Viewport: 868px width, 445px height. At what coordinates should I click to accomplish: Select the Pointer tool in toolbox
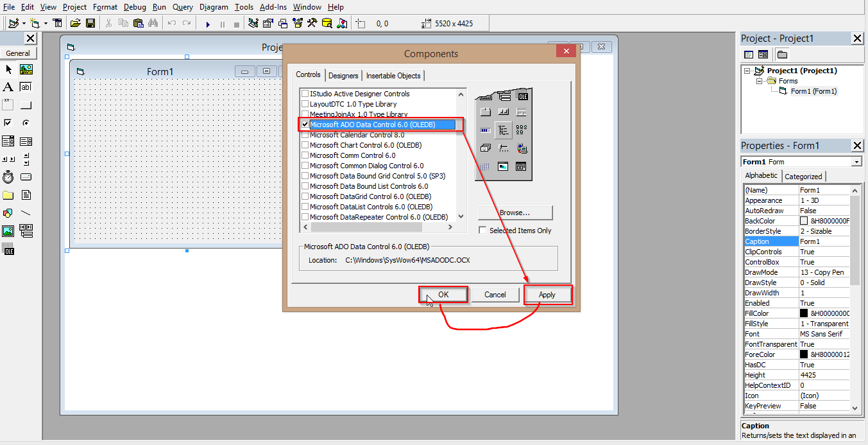8,69
